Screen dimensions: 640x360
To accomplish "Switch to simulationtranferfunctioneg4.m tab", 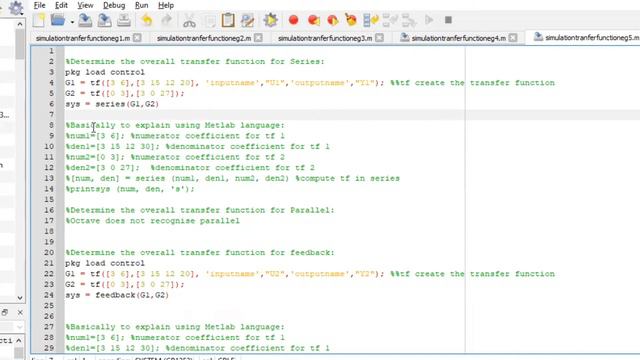I will tap(459, 38).
